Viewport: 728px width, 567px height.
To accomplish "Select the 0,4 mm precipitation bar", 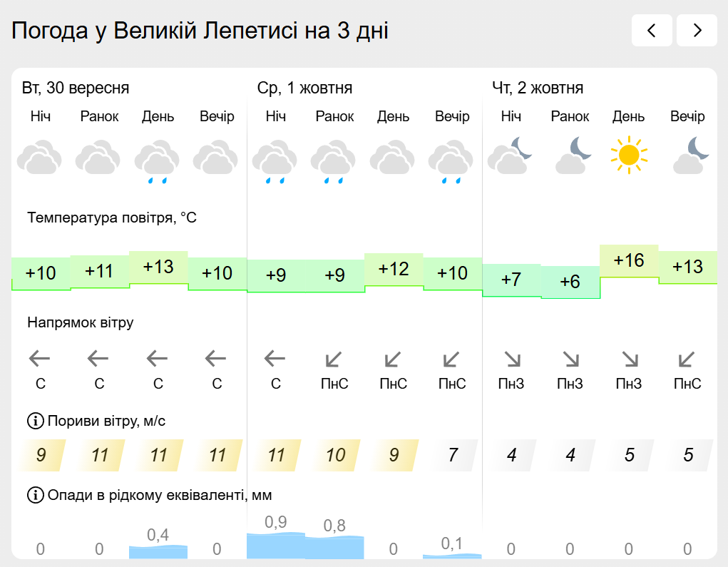I will (158, 552).
